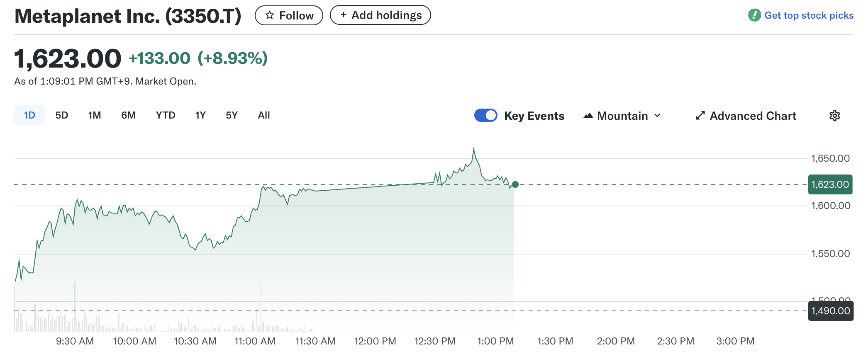
Task: Click the plus icon in Add holdings
Action: 343,15
